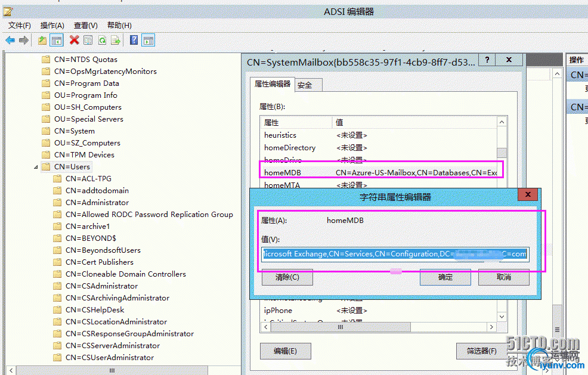Open the 文件(F) menu
Image resolution: width=588 pixels, height=375 pixels.
(20, 26)
